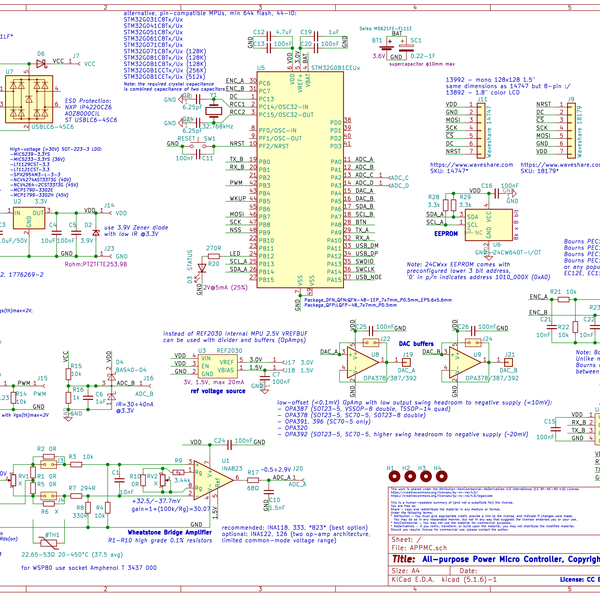The width and height of the screenshot is (600, 600).
Task: Click the 'File: APPMC.sch' title block field
Action: point(419,548)
